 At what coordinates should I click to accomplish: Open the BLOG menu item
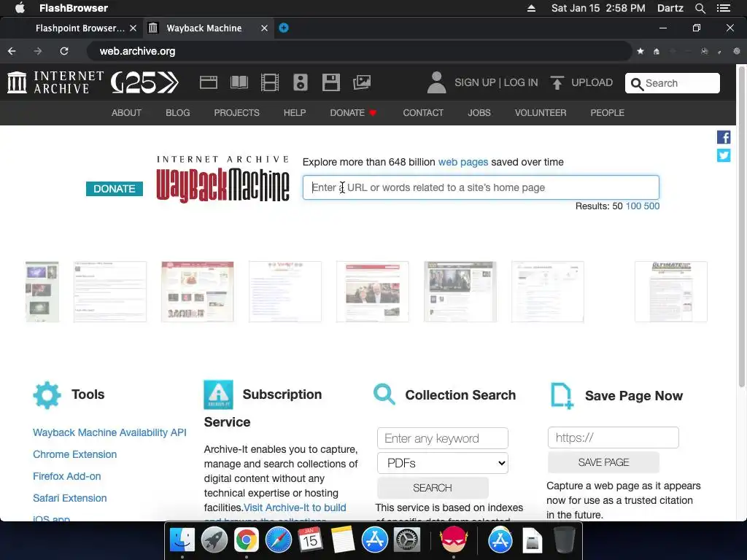pos(178,113)
